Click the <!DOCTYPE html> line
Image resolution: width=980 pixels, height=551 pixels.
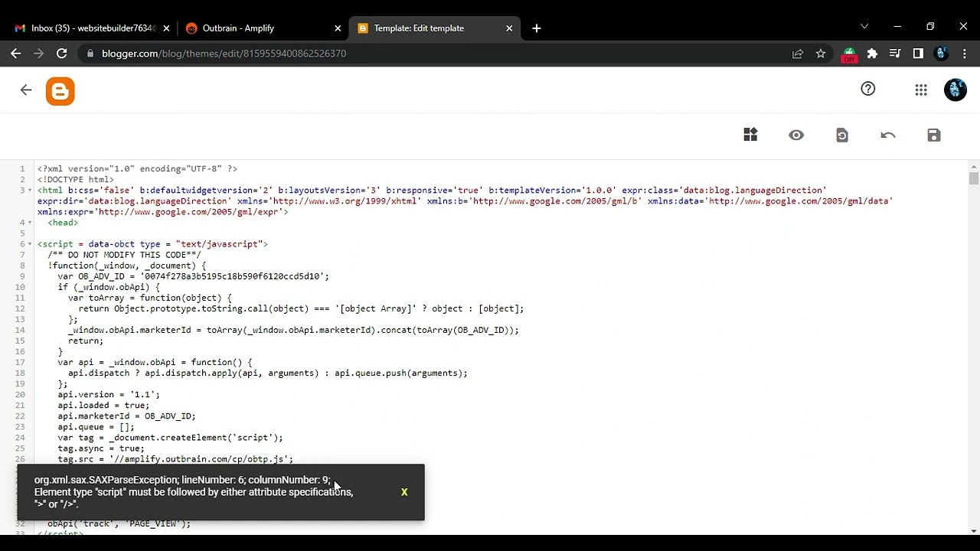click(x=76, y=180)
